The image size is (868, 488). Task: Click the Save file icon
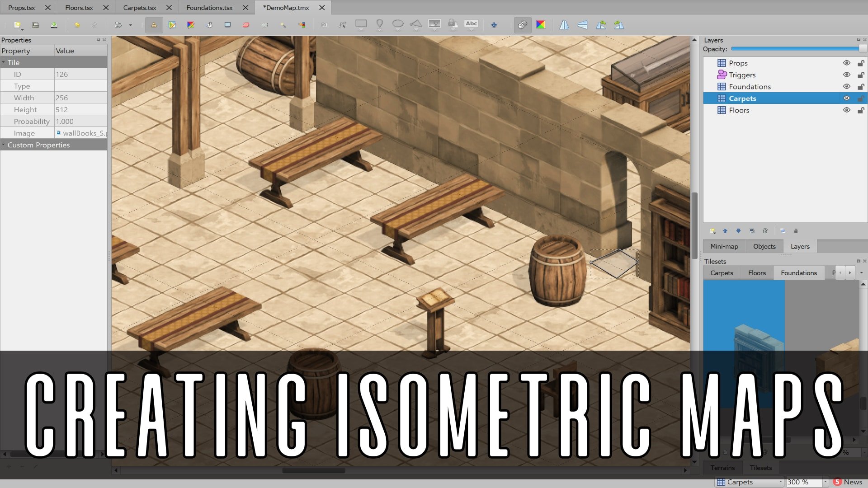(54, 25)
